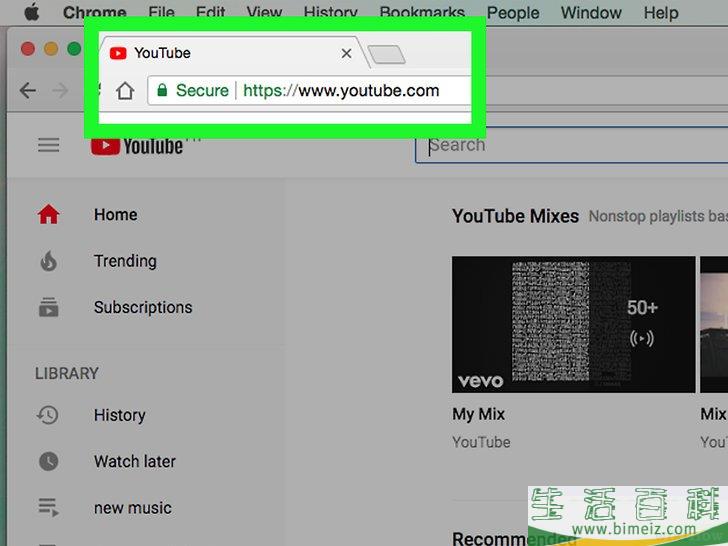Open History in the Library sidebar
Screen dimensions: 728x546
pos(120,415)
